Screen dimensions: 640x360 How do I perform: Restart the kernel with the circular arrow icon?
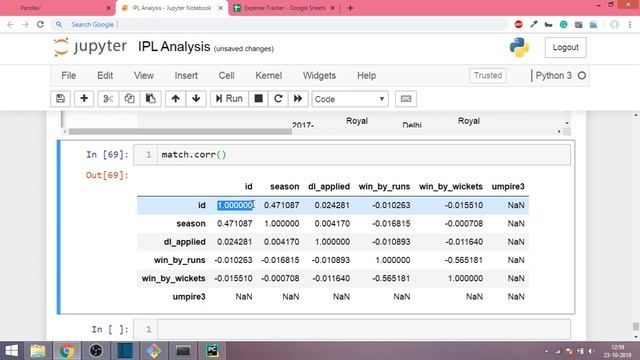click(x=278, y=99)
